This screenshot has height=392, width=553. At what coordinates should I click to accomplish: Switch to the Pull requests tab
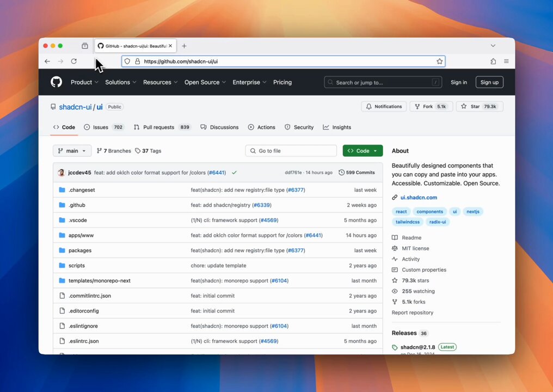[x=162, y=127]
